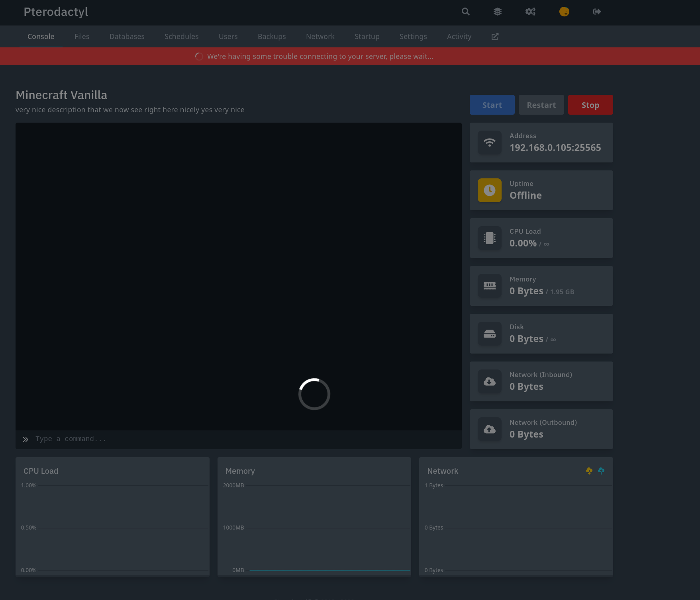Click the Pterodactyl logo link
The width and height of the screenshot is (700, 600).
coord(56,12)
